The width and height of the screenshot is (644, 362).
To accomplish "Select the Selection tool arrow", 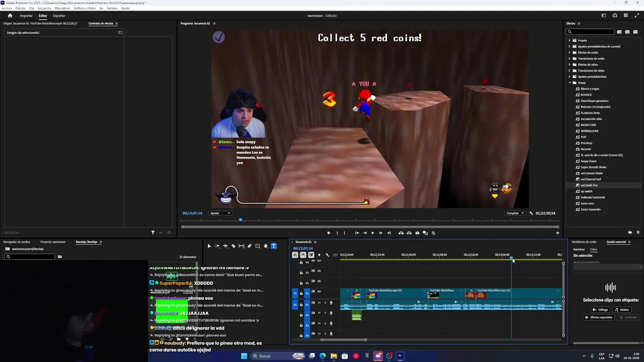I will pyautogui.click(x=209, y=246).
